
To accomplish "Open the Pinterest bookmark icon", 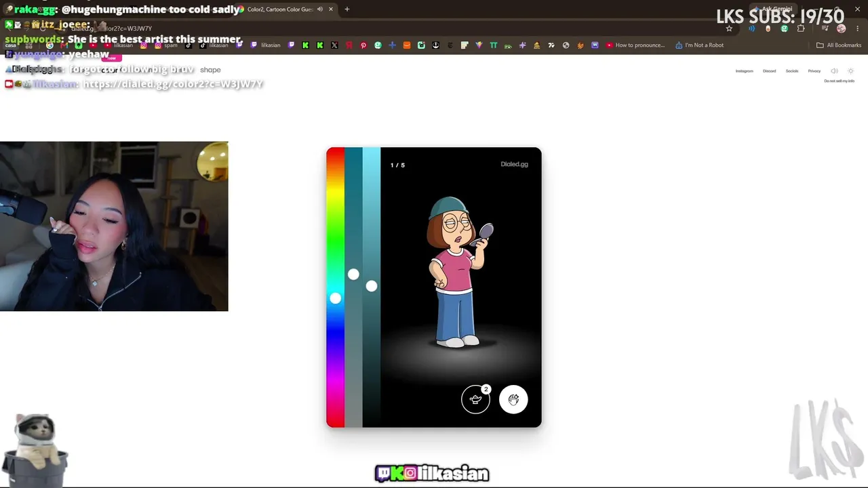I will (x=363, y=45).
